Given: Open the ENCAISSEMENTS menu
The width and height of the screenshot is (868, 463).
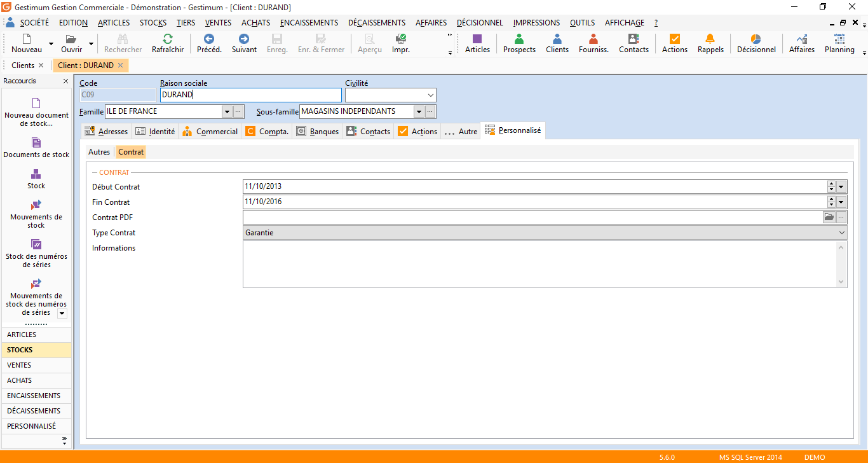Looking at the screenshot, I should tap(309, 23).
